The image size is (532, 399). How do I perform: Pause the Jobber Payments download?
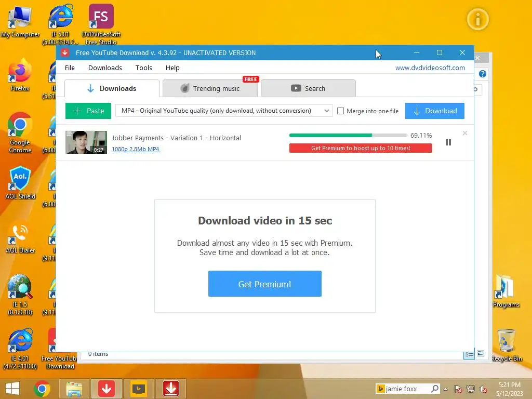448,142
